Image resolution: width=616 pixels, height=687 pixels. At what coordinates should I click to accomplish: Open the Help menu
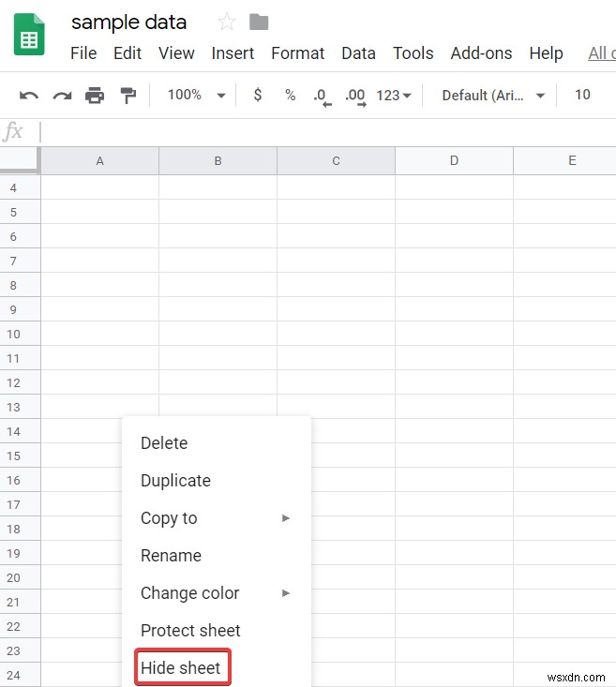[x=546, y=53]
